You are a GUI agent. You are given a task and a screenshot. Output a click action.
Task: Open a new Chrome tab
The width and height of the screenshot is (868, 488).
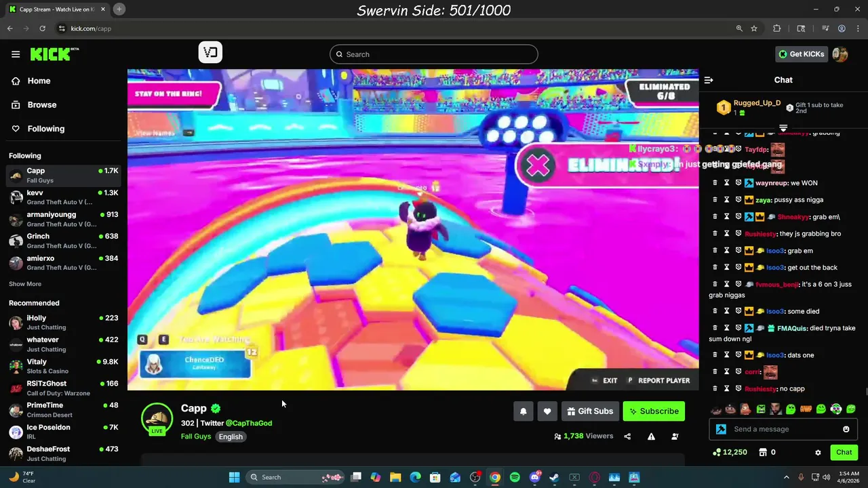(x=119, y=9)
